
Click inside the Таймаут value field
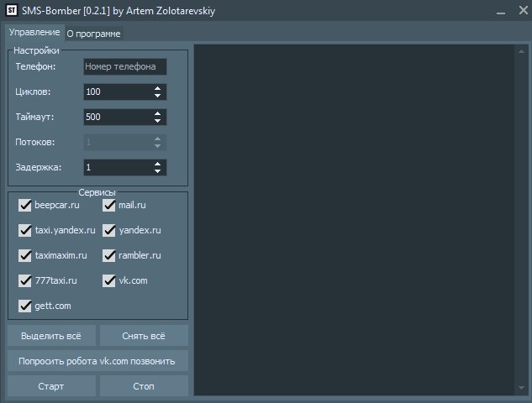coord(116,117)
